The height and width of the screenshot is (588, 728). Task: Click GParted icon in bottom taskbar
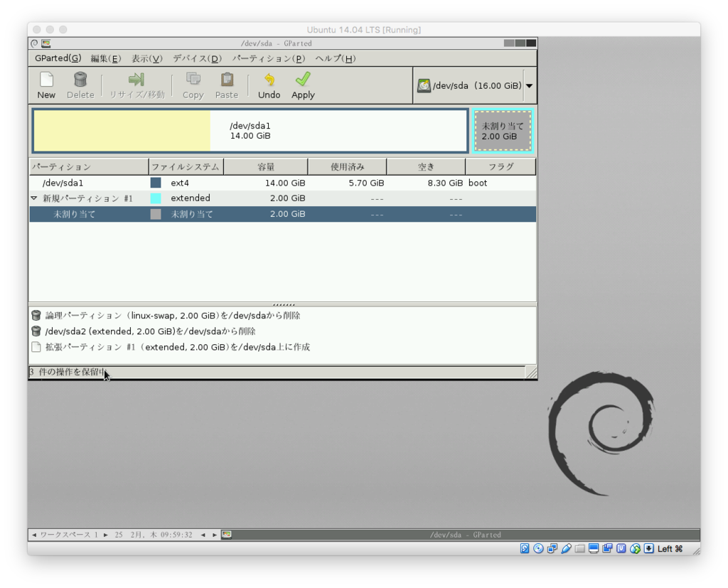(x=227, y=535)
